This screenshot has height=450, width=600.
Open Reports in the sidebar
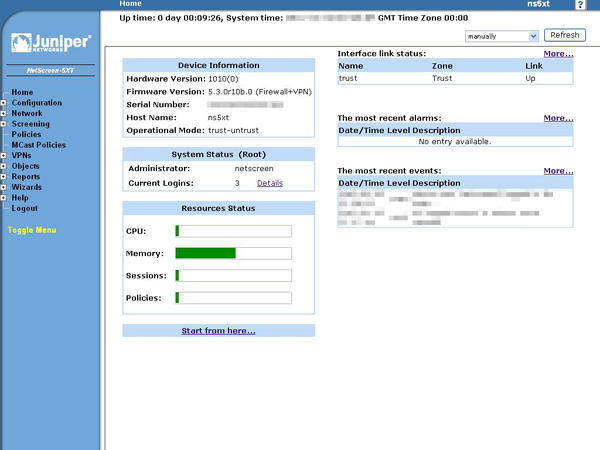(26, 177)
